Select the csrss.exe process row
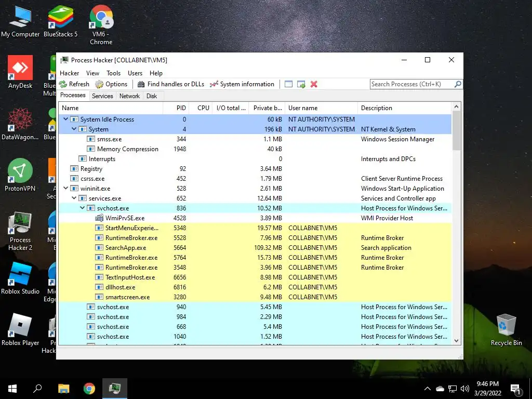Image resolution: width=532 pixels, height=399 pixels. (x=255, y=179)
